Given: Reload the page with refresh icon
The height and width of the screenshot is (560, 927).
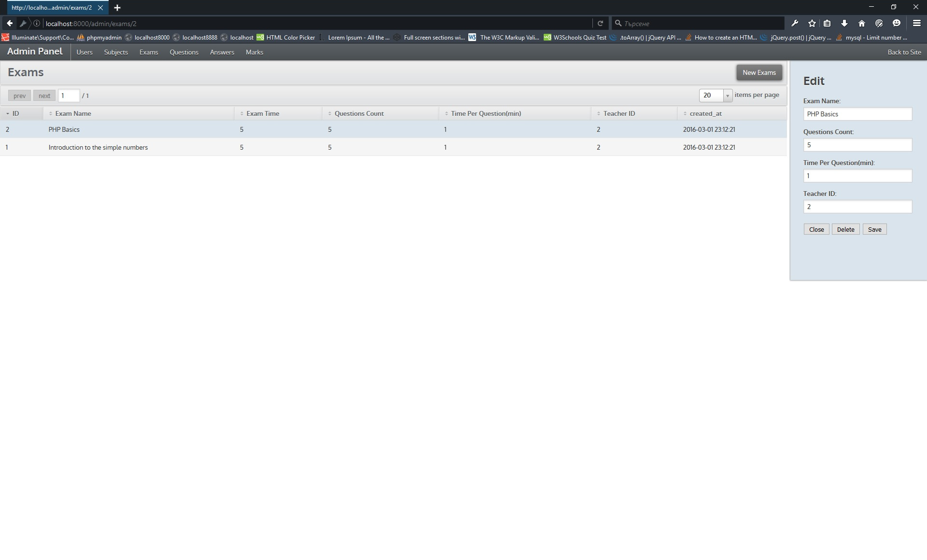Looking at the screenshot, I should click(x=600, y=23).
